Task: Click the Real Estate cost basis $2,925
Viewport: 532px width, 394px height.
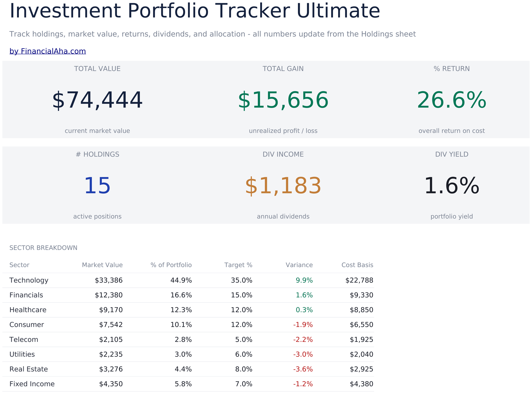Action: click(x=361, y=369)
